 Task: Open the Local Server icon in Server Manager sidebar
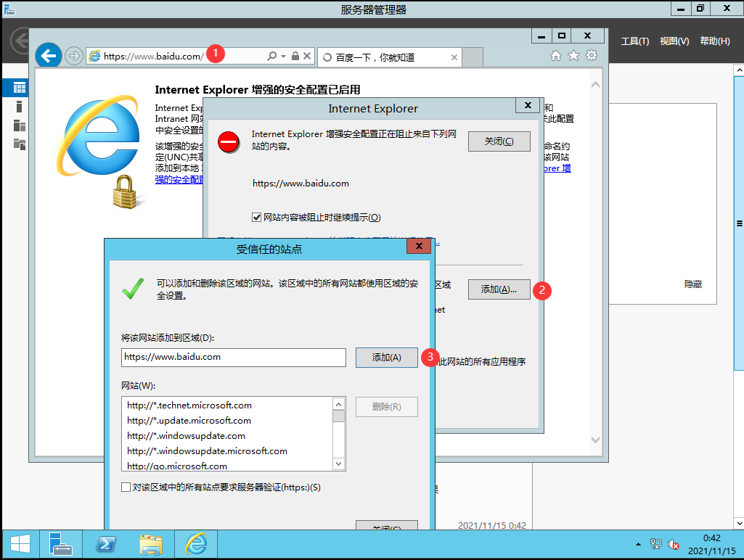(16, 107)
